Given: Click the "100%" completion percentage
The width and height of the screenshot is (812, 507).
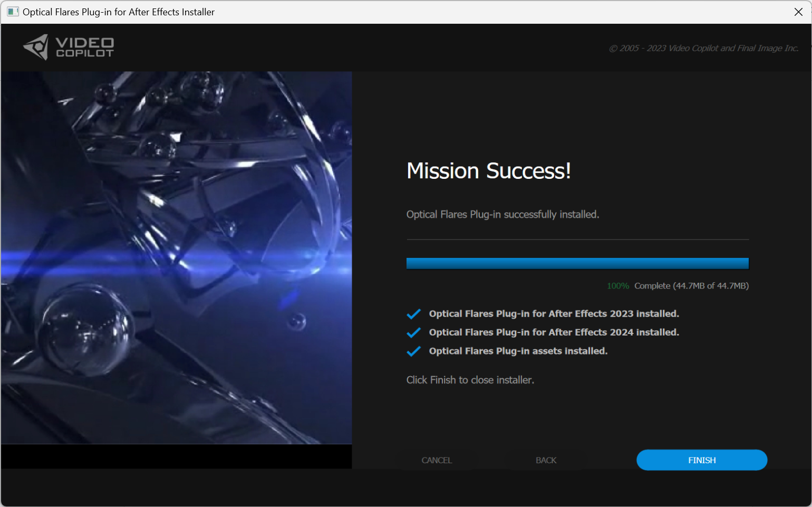Looking at the screenshot, I should coord(618,285).
